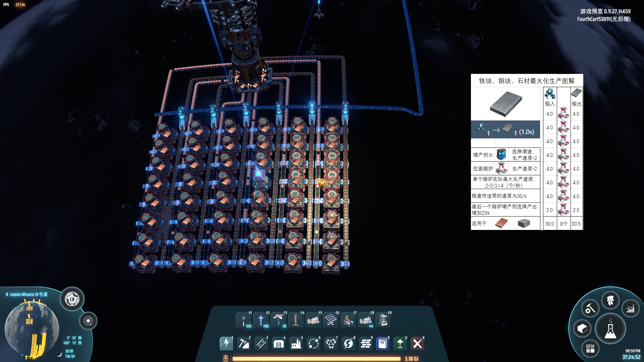
Task: Select the storage category icon
Action: [279, 343]
